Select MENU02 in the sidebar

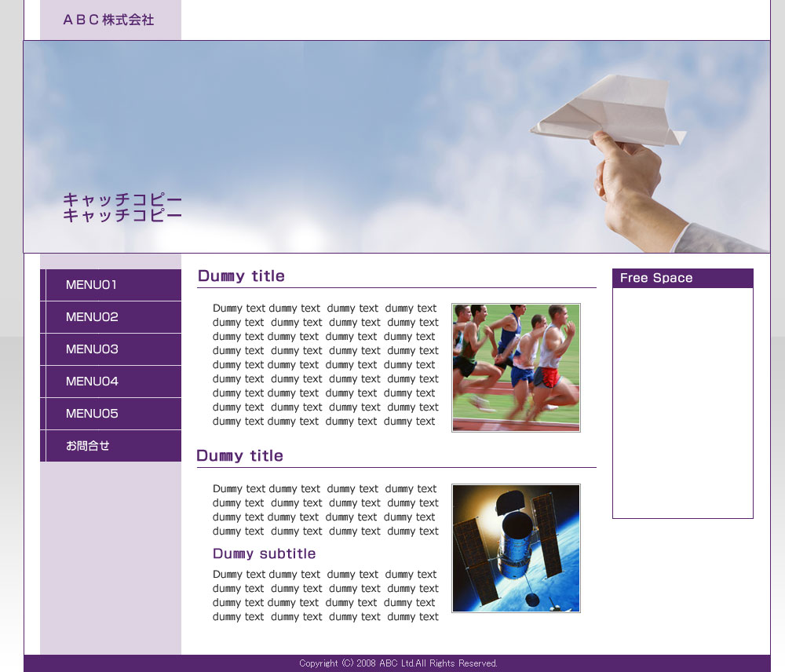point(111,317)
